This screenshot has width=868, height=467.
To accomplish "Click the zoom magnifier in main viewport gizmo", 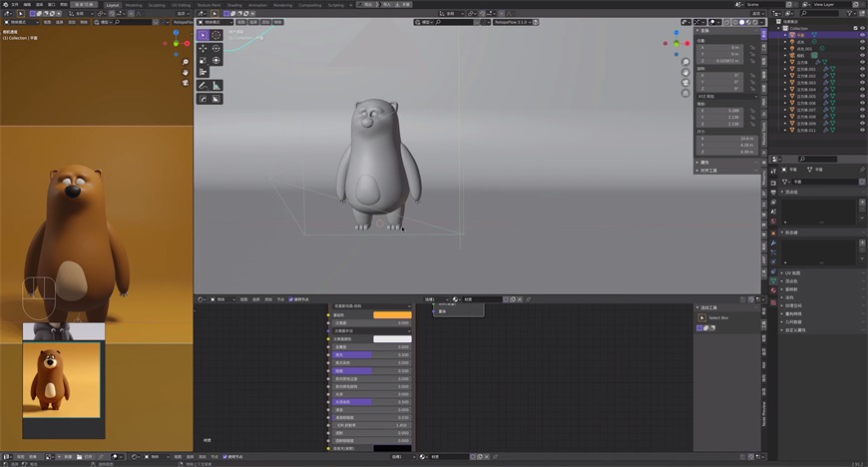I will pyautogui.click(x=685, y=62).
